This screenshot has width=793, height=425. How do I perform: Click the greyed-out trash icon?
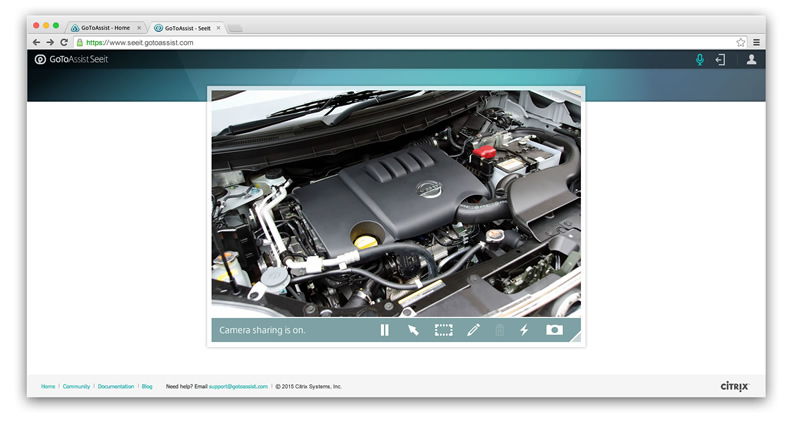tap(499, 330)
